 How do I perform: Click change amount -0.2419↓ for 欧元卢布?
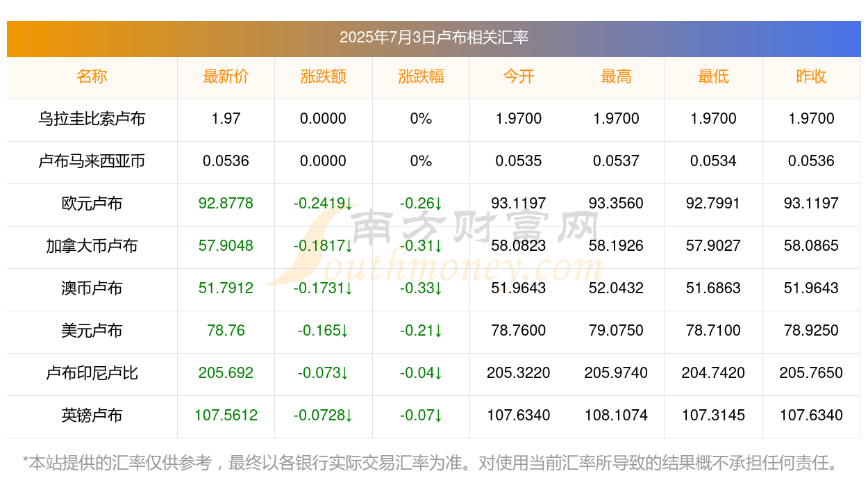pos(324,204)
